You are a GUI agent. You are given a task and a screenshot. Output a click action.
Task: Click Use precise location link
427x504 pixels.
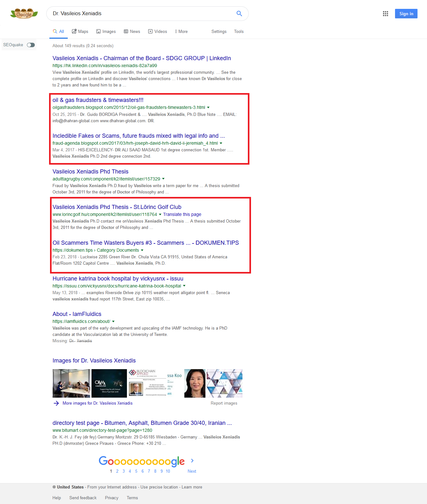[x=159, y=487]
